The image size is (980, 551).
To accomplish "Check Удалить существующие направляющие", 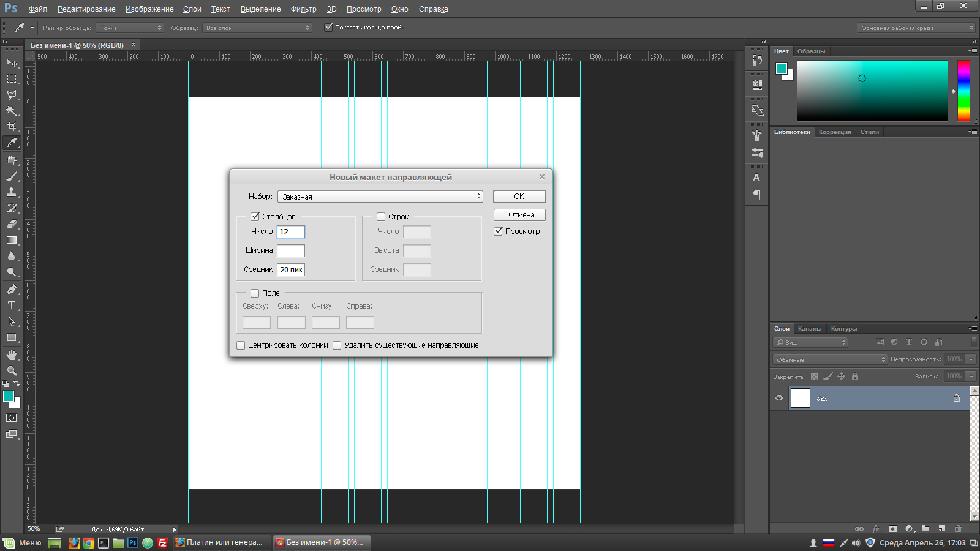I will point(337,345).
